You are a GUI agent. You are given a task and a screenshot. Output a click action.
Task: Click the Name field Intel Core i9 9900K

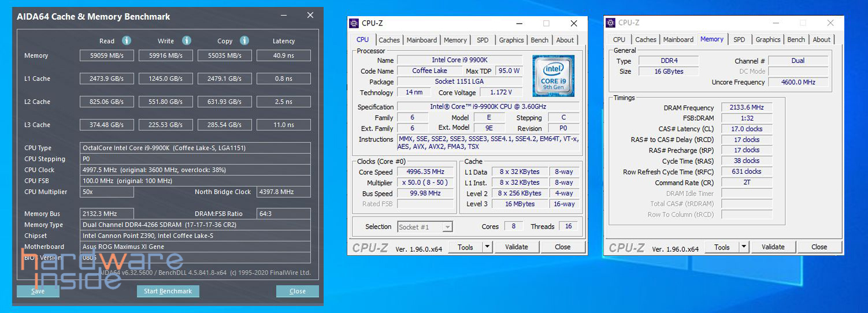tap(459, 60)
